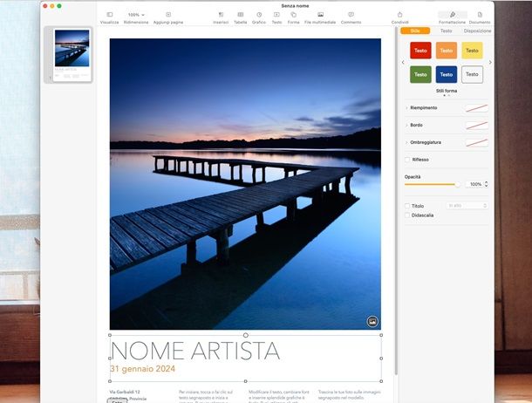Click the Opacità stepper arrows
Image resolution: width=532 pixels, height=403 pixels.
tap(486, 184)
